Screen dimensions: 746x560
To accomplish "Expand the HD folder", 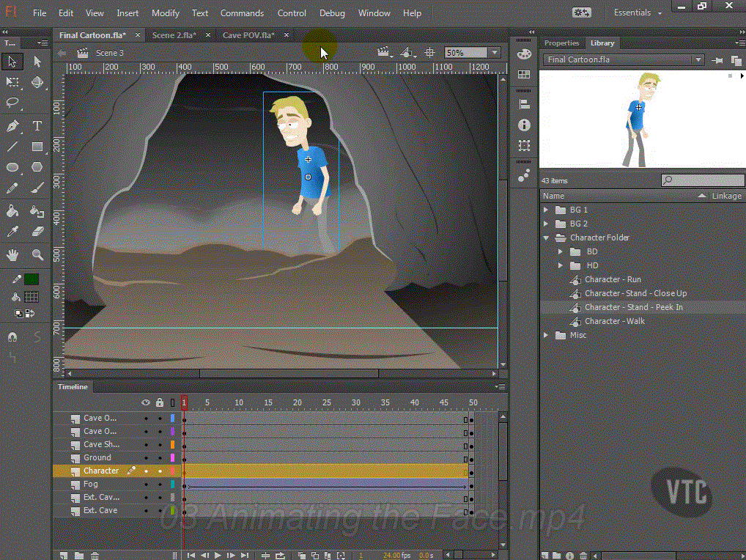I will (x=561, y=265).
